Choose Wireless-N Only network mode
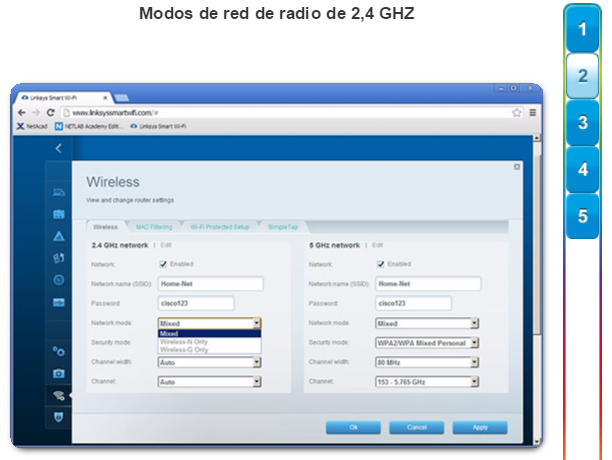Image resolution: width=612 pixels, height=460 pixels. 210,341
